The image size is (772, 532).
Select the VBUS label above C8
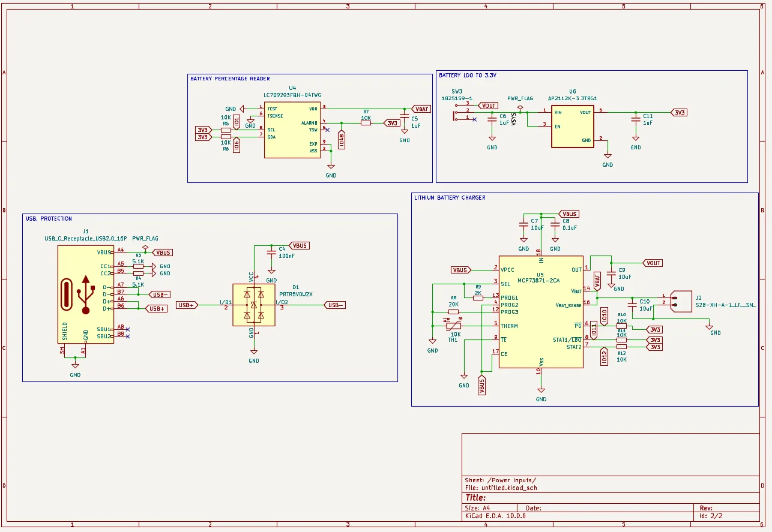568,214
